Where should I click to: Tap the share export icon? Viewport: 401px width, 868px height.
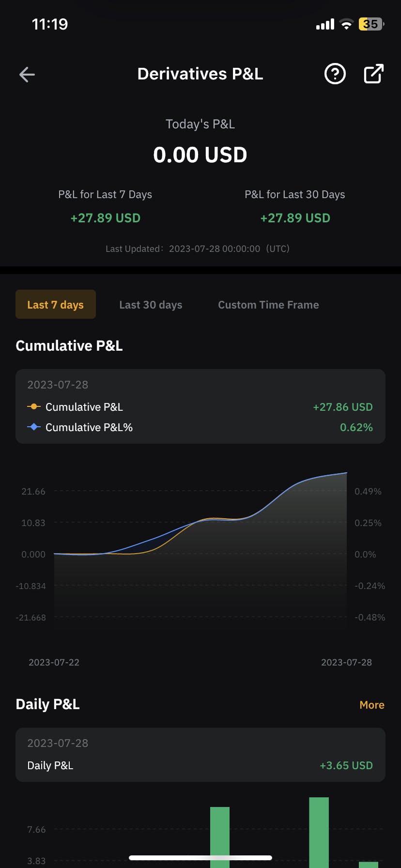click(373, 74)
